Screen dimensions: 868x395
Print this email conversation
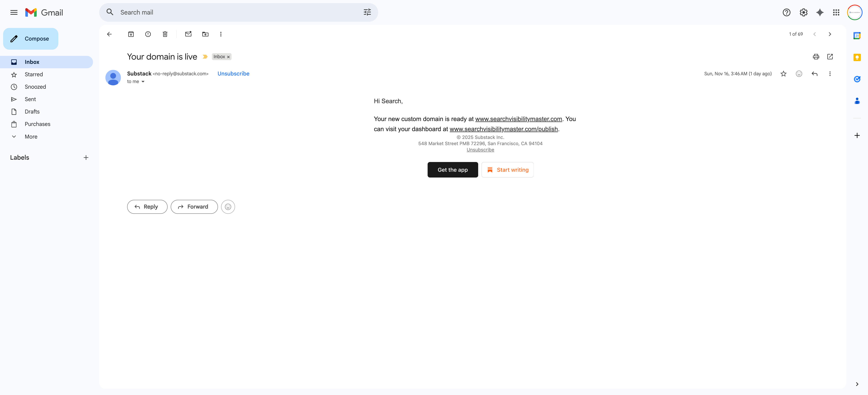point(816,57)
